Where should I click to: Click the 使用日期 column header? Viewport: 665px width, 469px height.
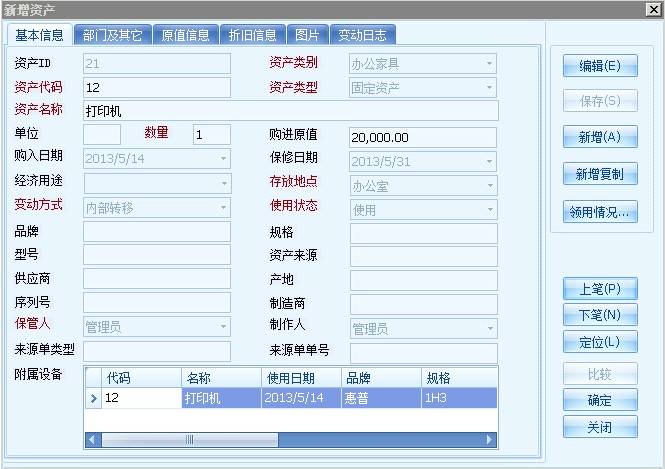[x=301, y=377]
